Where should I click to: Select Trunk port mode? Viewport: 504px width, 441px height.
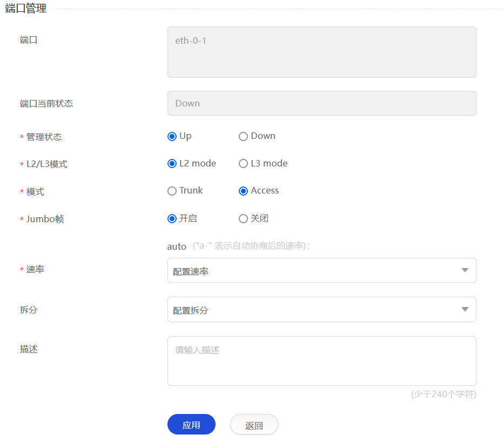pyautogui.click(x=172, y=191)
